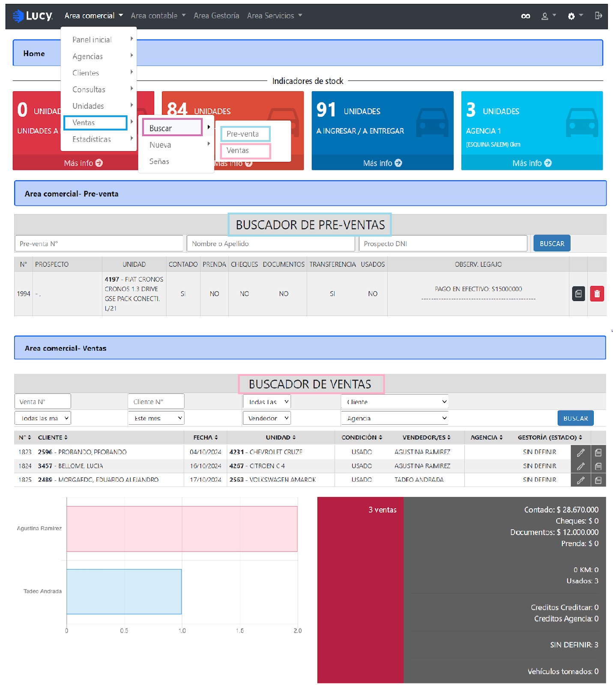This screenshot has width=616, height=685.
Task: Open document icon for sale 1824
Action: 598,466
